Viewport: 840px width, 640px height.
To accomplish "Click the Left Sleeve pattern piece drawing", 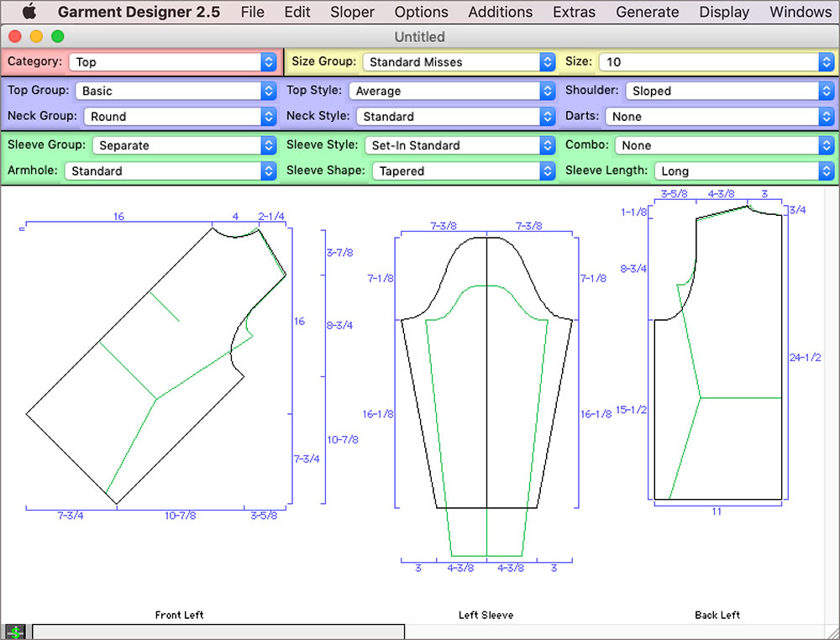I will (x=486, y=396).
